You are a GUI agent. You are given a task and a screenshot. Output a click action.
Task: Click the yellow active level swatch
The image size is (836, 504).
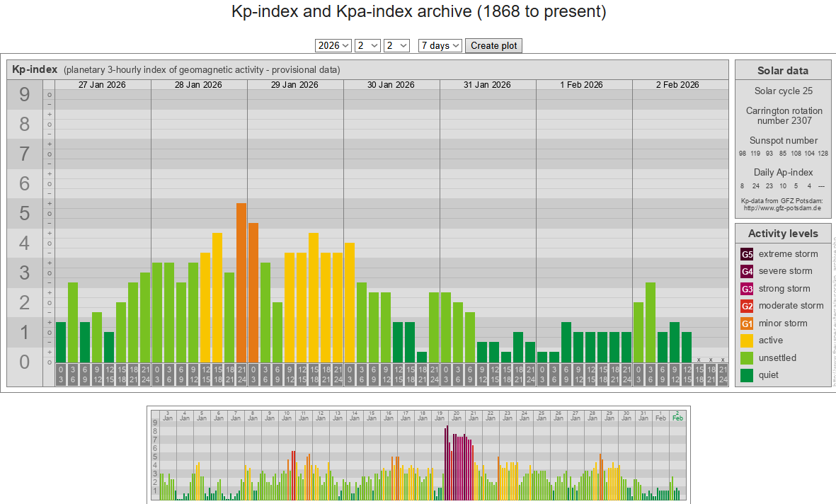pos(747,340)
